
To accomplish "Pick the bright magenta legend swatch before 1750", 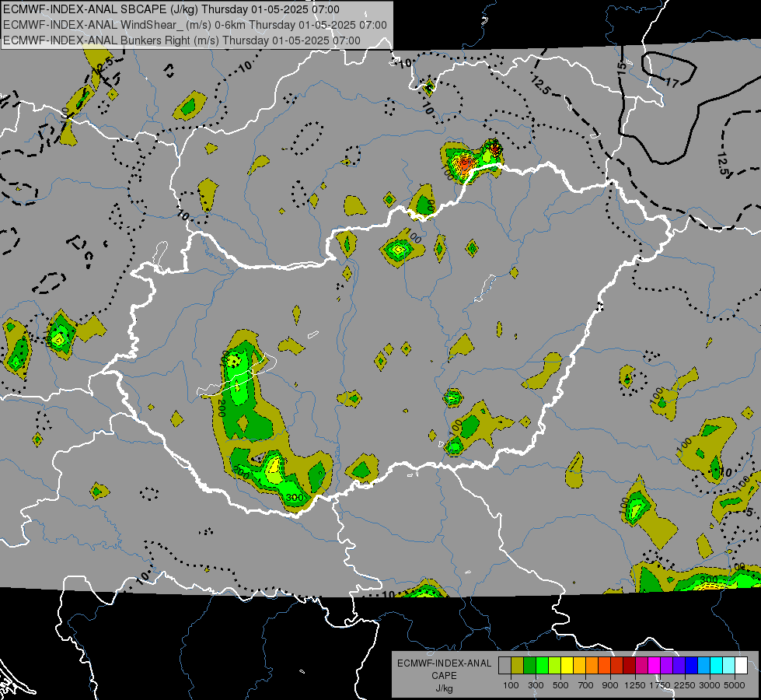I will 655,666.
